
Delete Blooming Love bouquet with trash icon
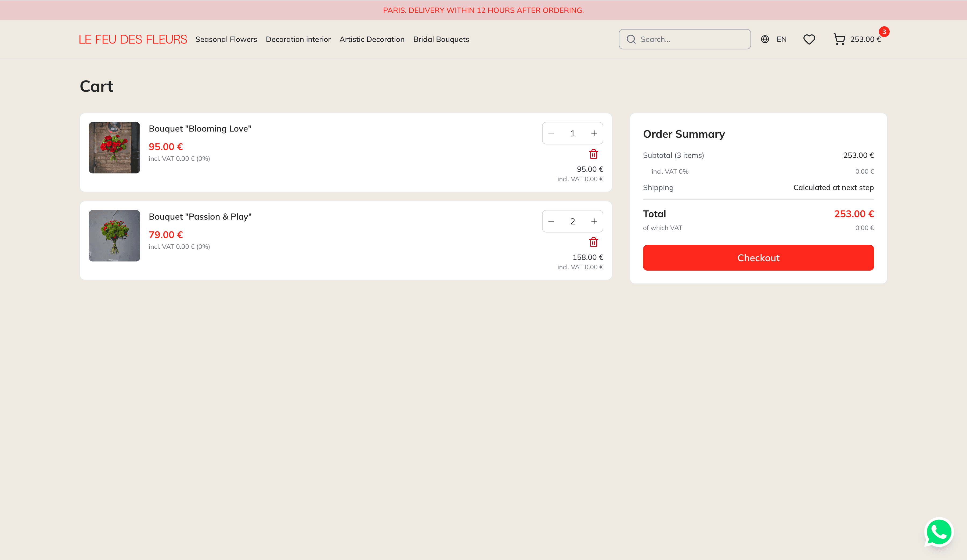point(593,154)
